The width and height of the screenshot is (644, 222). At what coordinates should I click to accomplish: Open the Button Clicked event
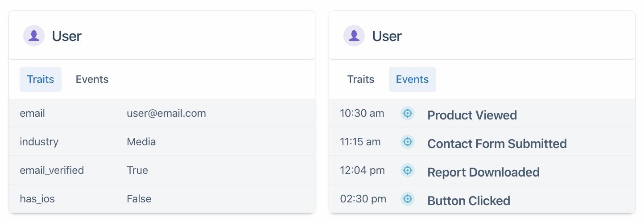click(469, 201)
